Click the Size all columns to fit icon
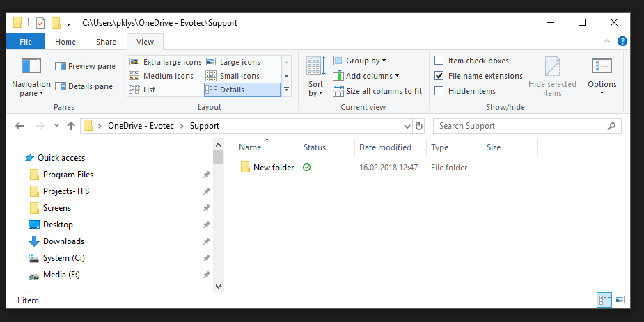Image resolution: width=644 pixels, height=322 pixels. 338,91
